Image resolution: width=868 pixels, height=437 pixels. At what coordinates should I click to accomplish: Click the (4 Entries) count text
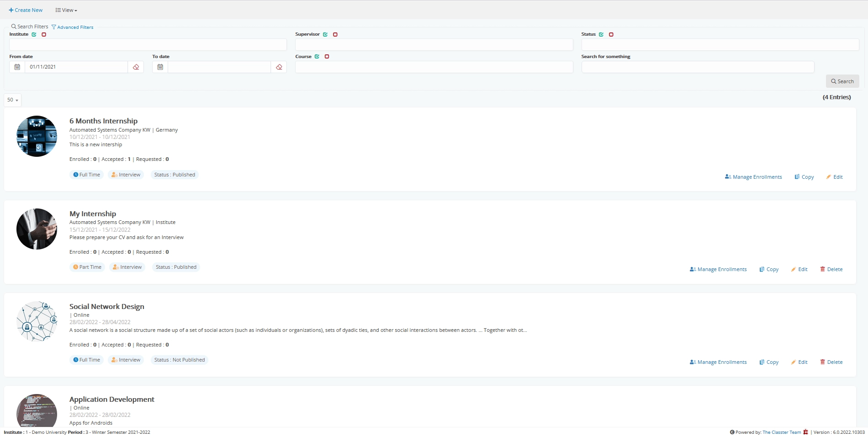point(836,97)
